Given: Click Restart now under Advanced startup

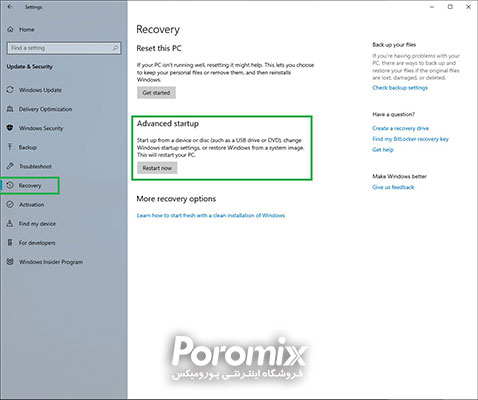Looking at the screenshot, I should tap(157, 168).
